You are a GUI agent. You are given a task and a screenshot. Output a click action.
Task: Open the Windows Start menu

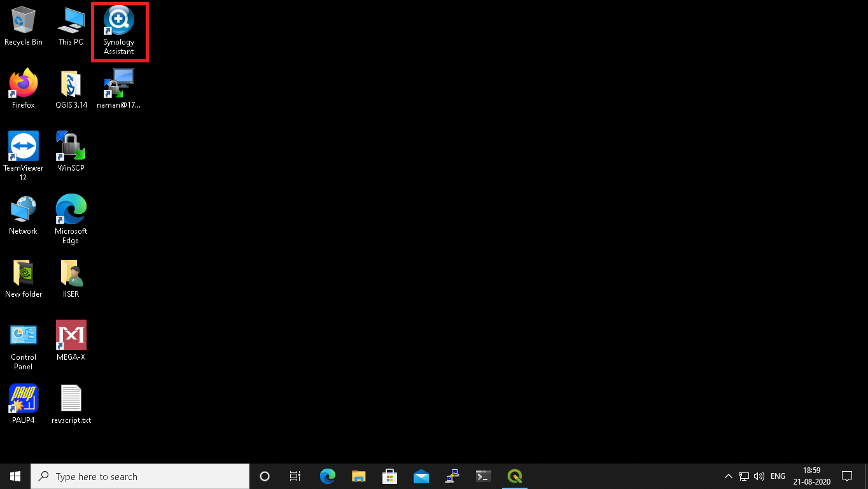[15, 476]
